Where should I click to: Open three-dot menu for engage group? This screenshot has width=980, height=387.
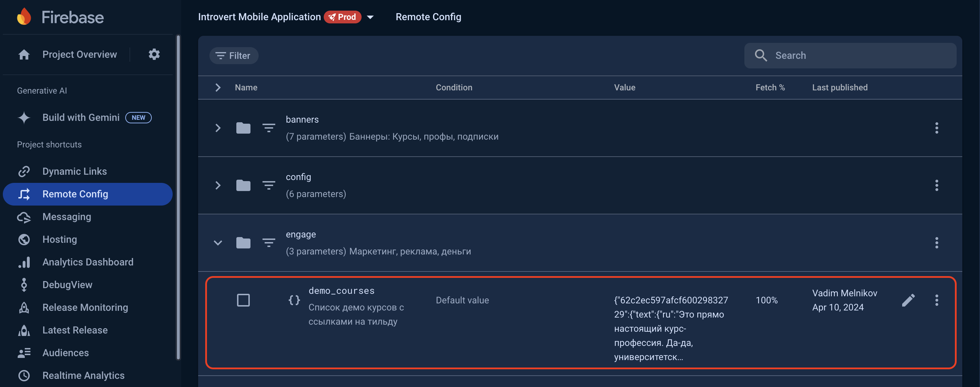936,243
